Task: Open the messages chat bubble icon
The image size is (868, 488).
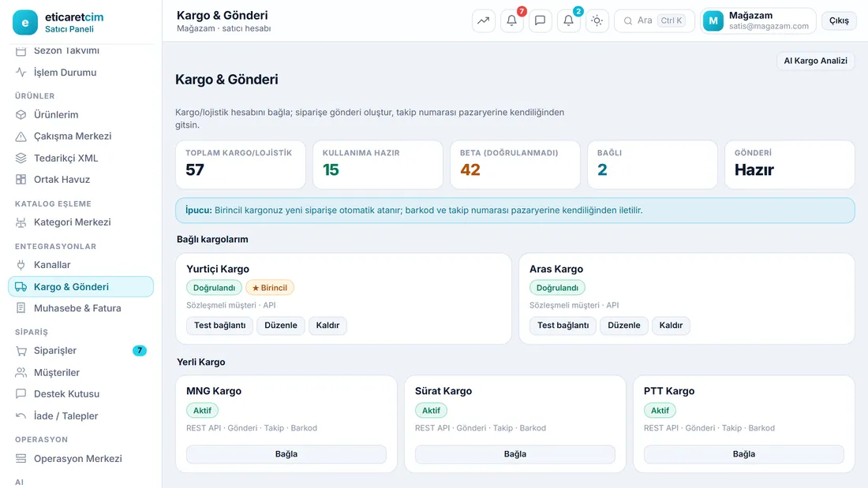Action: pos(541,20)
